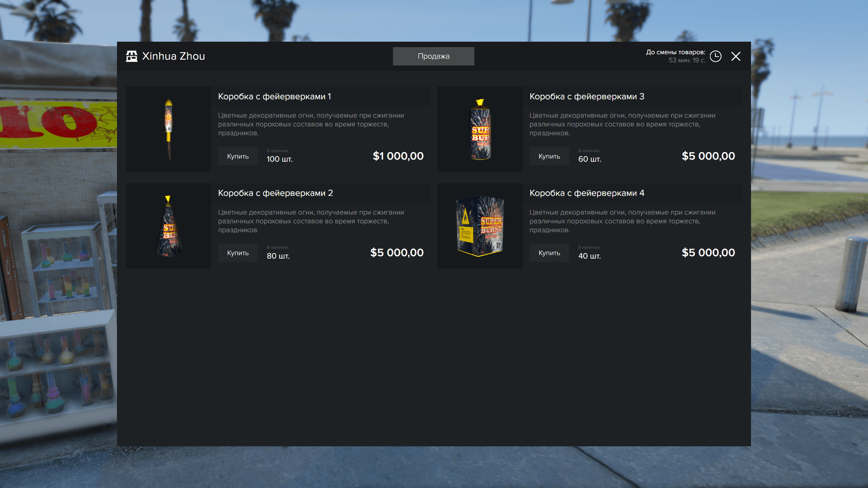This screenshot has height=488, width=868.
Task: Click the $1 000,00 price
Action: [398, 156]
